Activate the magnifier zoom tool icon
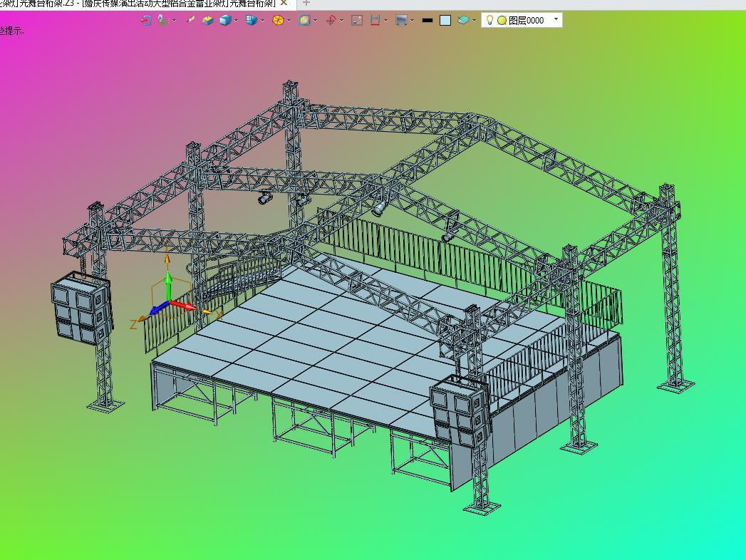The height and width of the screenshot is (560, 746). point(304,20)
